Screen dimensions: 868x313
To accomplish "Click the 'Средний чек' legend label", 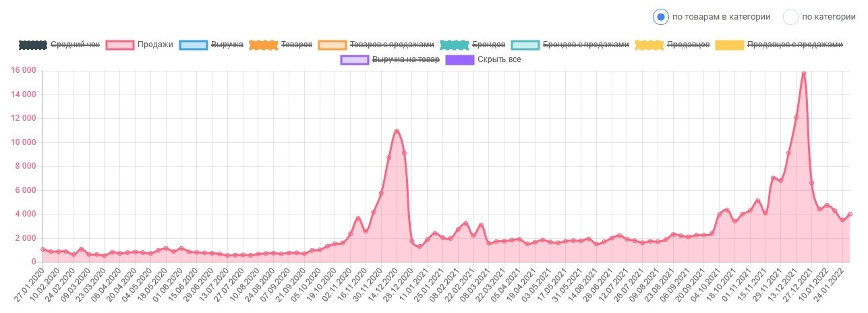I will pos(76,45).
